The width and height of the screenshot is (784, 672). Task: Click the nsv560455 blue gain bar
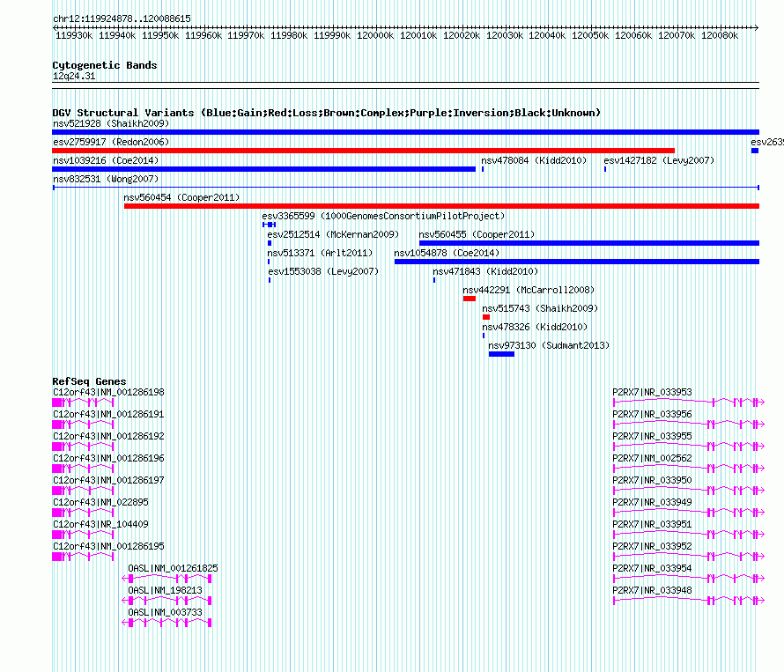pyautogui.click(x=589, y=243)
